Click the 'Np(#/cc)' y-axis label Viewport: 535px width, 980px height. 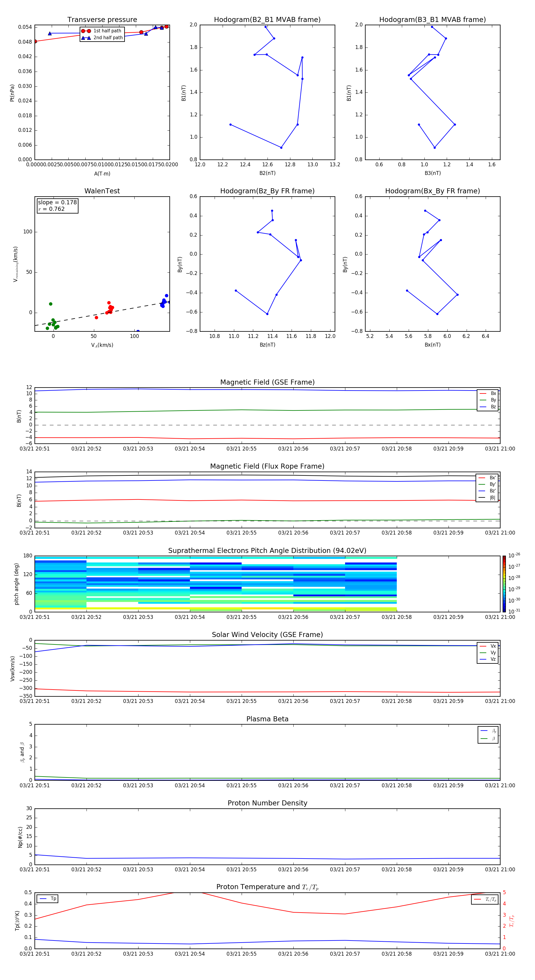tap(20, 837)
